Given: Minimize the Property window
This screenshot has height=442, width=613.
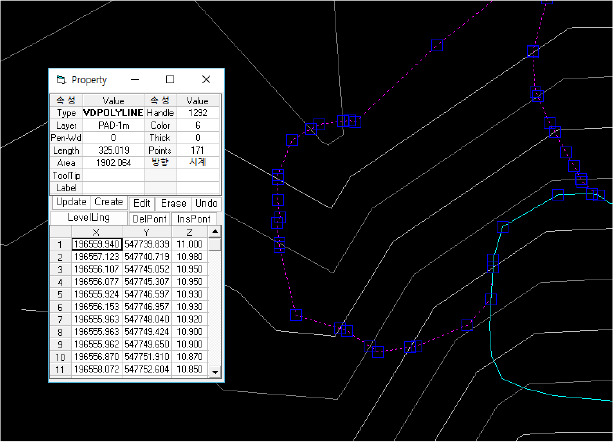Looking at the screenshot, I should [x=135, y=80].
